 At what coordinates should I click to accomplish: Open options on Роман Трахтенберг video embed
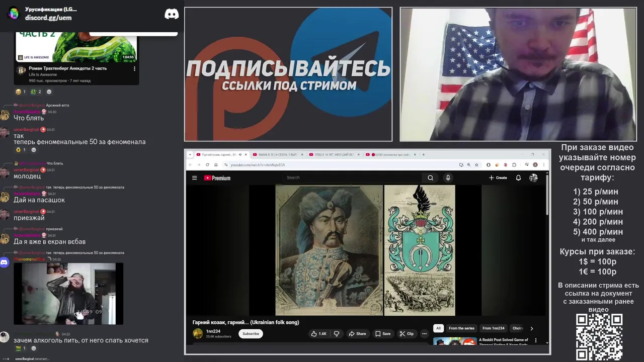point(134,68)
